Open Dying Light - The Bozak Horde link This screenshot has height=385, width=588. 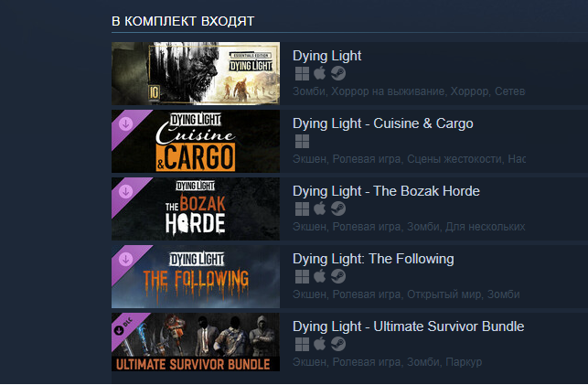click(386, 191)
